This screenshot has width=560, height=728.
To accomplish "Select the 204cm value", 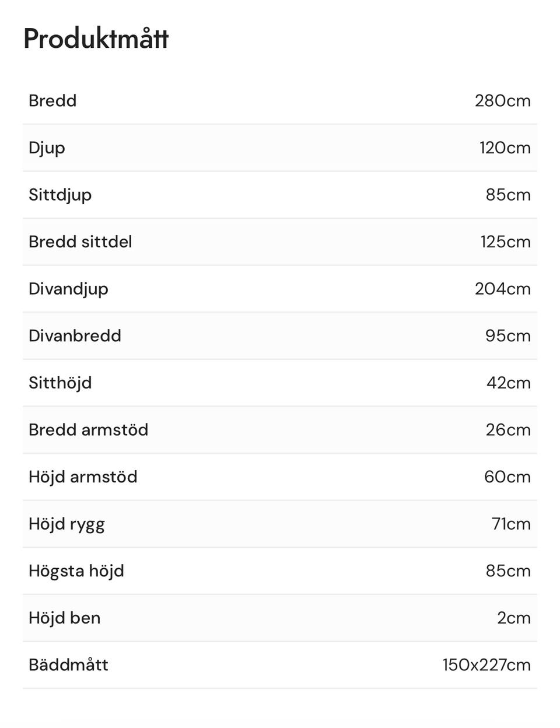I will [502, 289].
